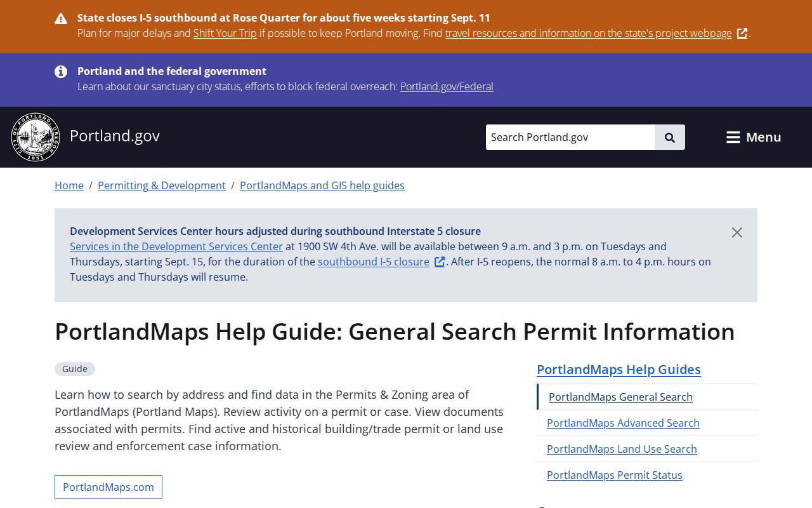Open PortlandMaps and GIS help guides breadcrumb
812x508 pixels.
coord(322,185)
